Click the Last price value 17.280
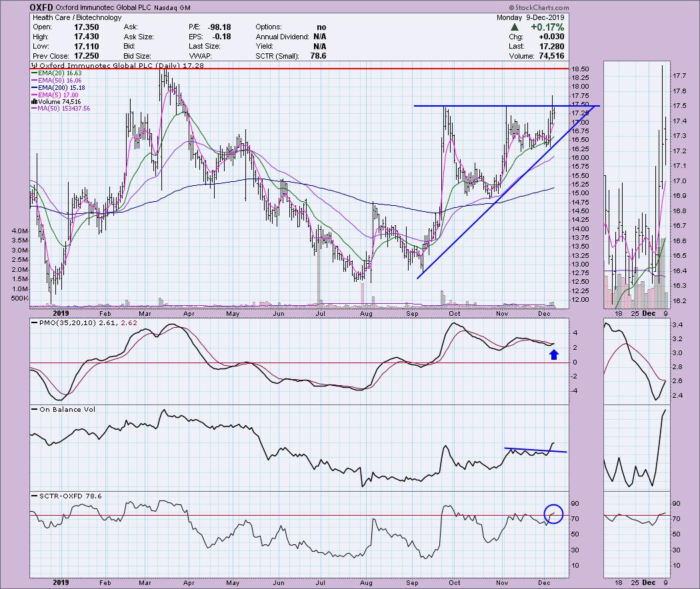Screen dimensions: 700x589 pyautogui.click(x=551, y=47)
